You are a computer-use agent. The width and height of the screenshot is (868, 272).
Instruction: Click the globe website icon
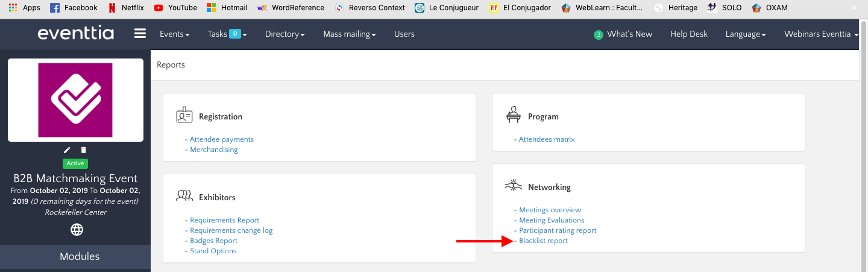coord(77,229)
